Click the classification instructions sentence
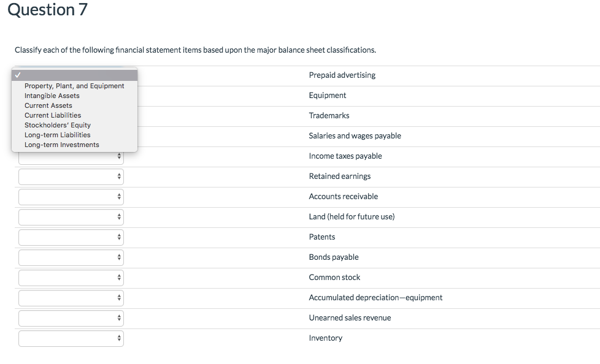 coord(196,50)
